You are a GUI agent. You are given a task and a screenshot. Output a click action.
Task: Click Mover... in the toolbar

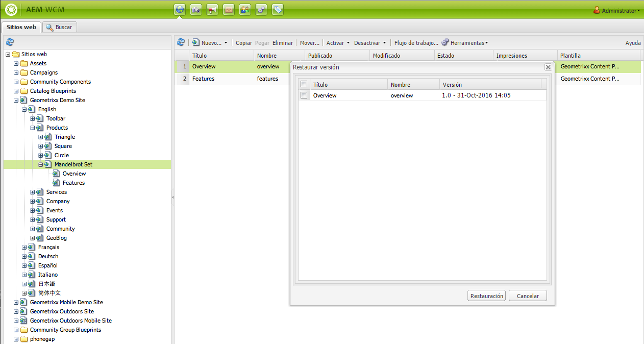(310, 43)
